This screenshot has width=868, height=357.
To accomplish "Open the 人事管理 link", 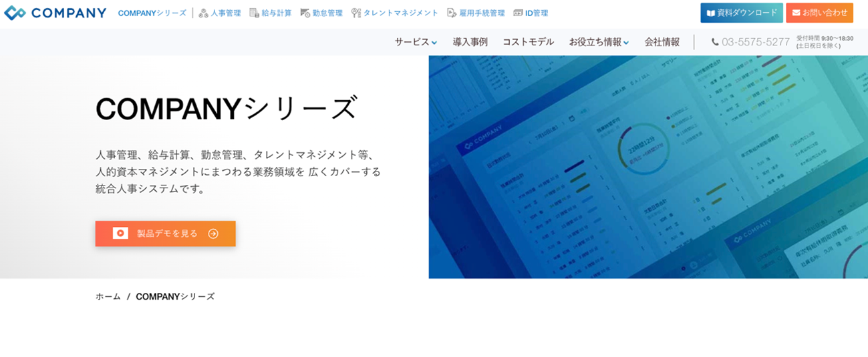I will point(226,13).
